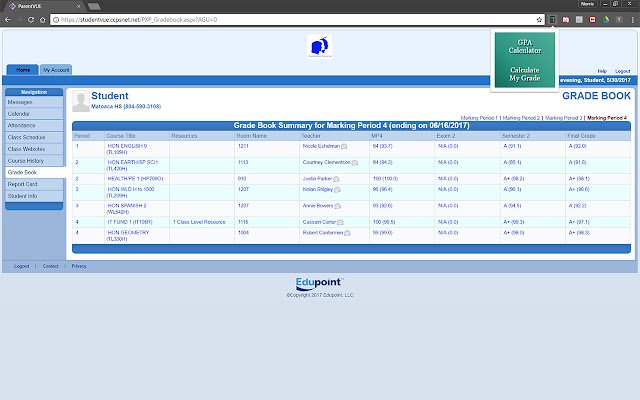Click the Edupoint logo
Viewport: 640px width, 400px height.
[320, 284]
